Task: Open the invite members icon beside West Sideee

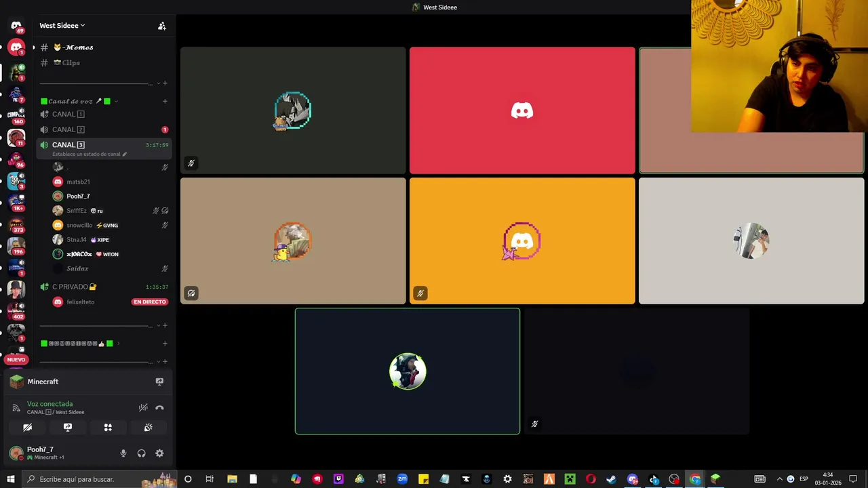Action: pyautogui.click(x=162, y=26)
